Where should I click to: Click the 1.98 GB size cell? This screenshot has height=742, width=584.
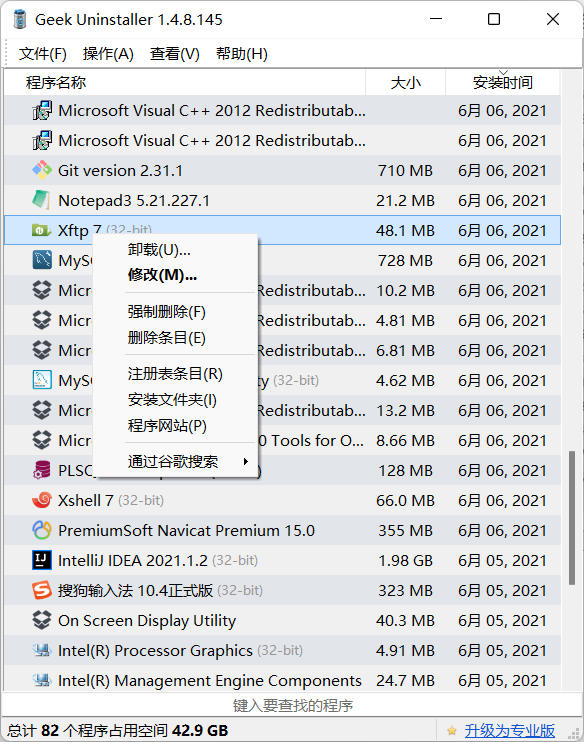tap(405, 561)
